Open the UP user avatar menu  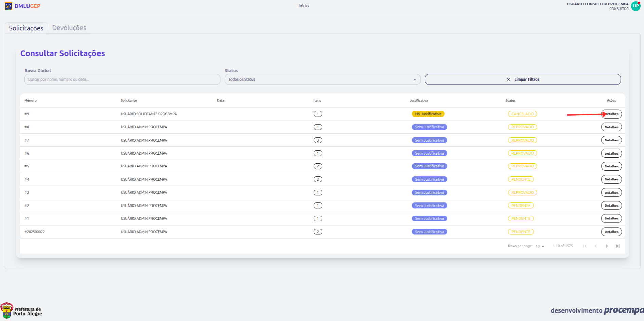pyautogui.click(x=636, y=6)
